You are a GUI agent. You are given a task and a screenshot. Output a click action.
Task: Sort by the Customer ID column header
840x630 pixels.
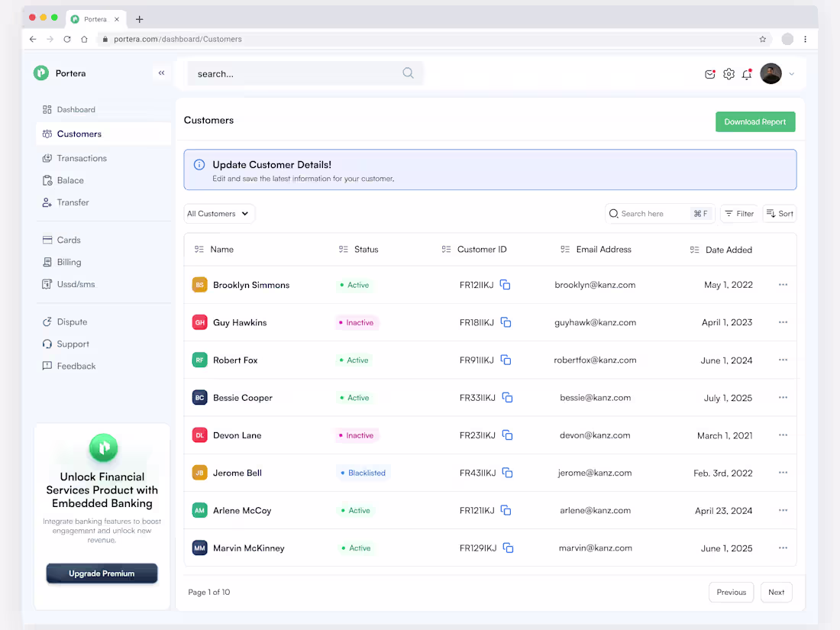[474, 249]
